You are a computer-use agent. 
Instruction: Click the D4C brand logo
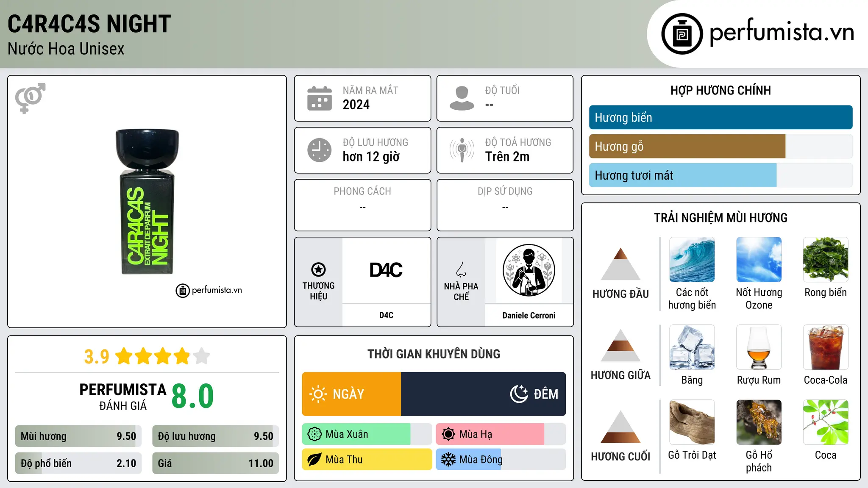tap(386, 270)
